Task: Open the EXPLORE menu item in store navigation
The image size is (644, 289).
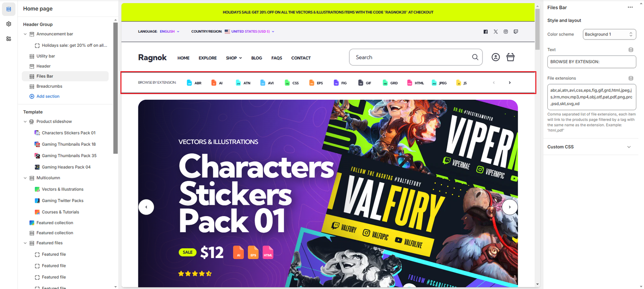Action: pos(207,58)
